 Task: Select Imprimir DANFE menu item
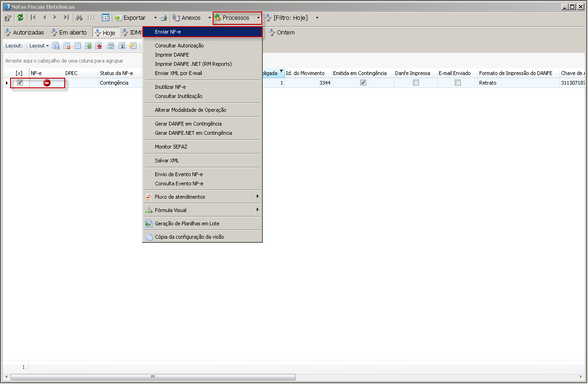pyautogui.click(x=202, y=55)
